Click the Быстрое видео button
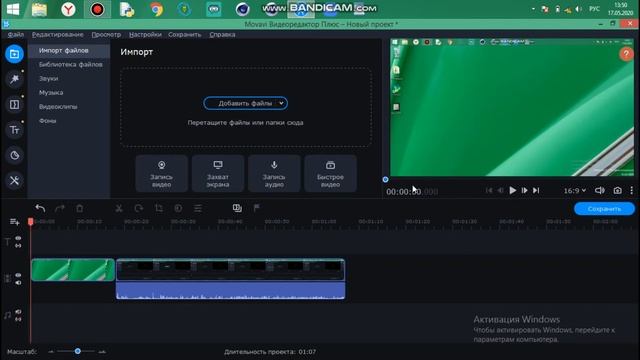Screen dimensions: 640x360 pos(330,173)
